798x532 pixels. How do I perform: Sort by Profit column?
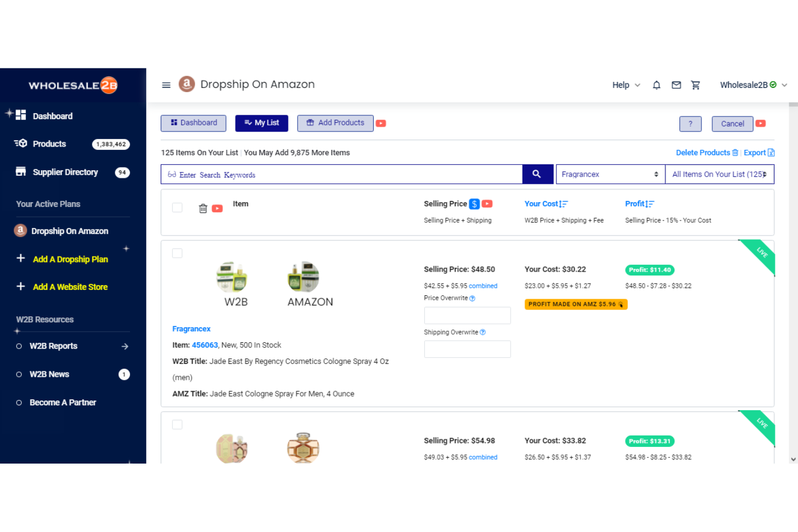639,204
